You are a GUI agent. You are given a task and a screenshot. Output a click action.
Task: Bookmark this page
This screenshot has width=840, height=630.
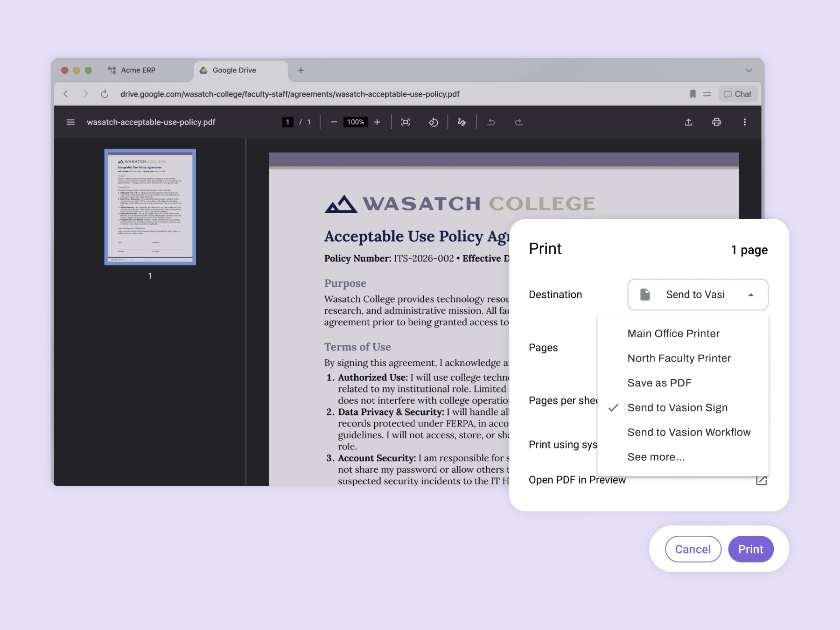point(693,94)
